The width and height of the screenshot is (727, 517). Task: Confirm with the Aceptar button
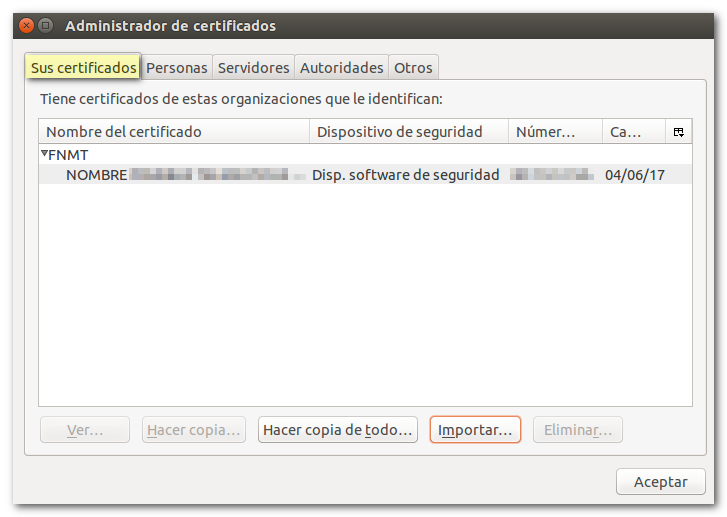coord(660,482)
